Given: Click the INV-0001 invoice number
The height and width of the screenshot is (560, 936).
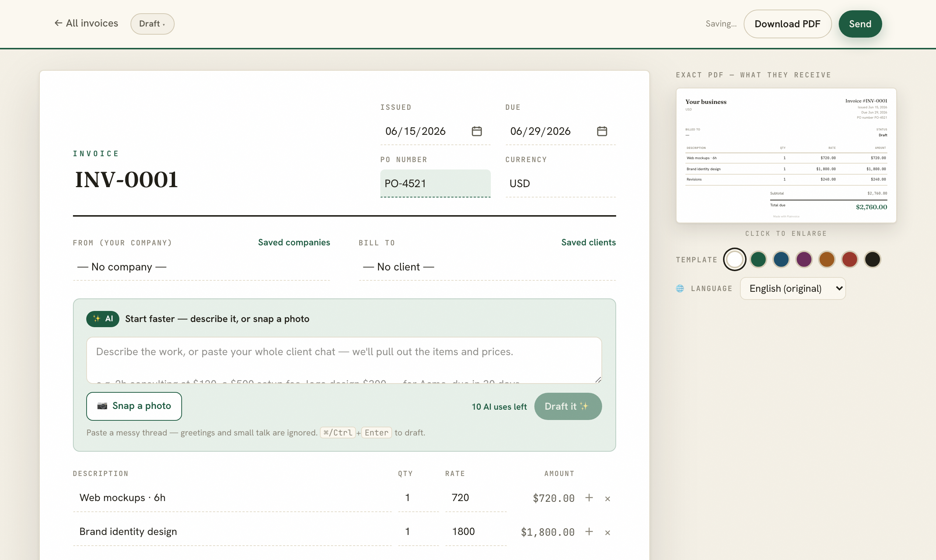Looking at the screenshot, I should pos(126,180).
